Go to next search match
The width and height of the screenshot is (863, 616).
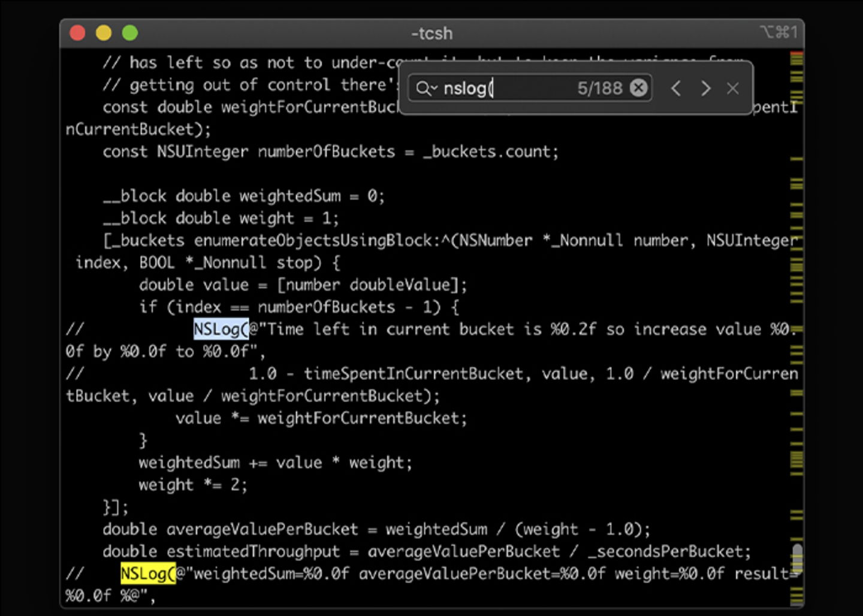point(705,89)
